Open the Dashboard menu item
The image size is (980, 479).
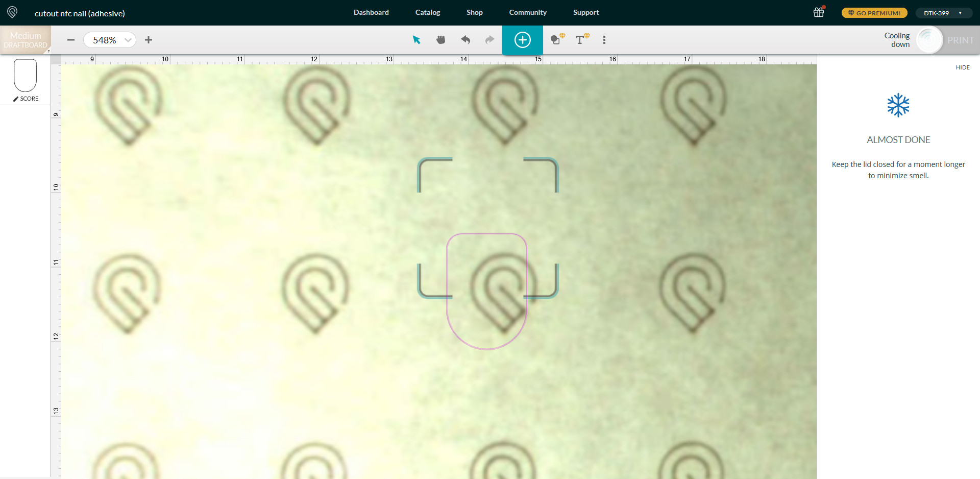pos(371,12)
